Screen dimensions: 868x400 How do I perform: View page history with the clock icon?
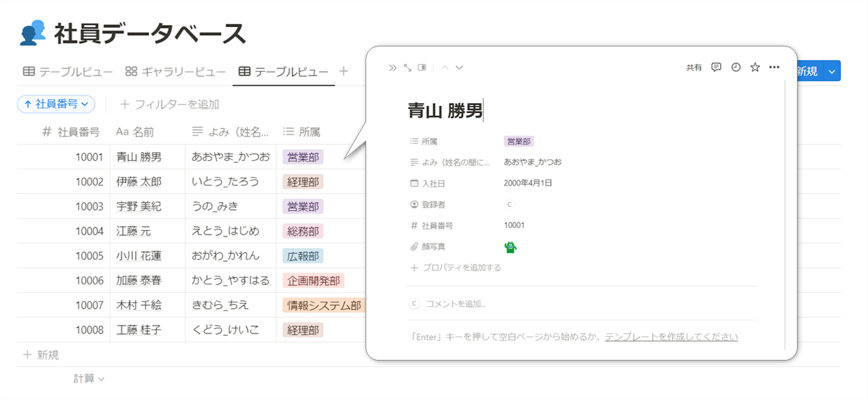(x=736, y=67)
